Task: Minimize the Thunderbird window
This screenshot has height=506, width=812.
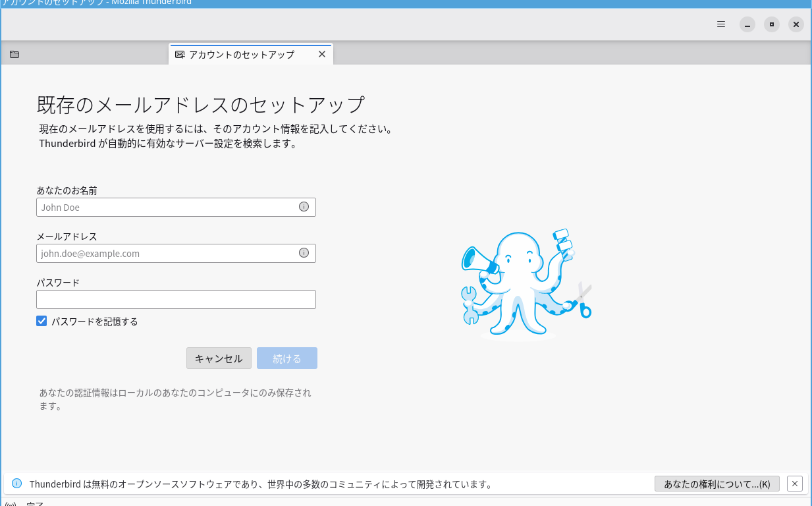Action: [x=747, y=24]
